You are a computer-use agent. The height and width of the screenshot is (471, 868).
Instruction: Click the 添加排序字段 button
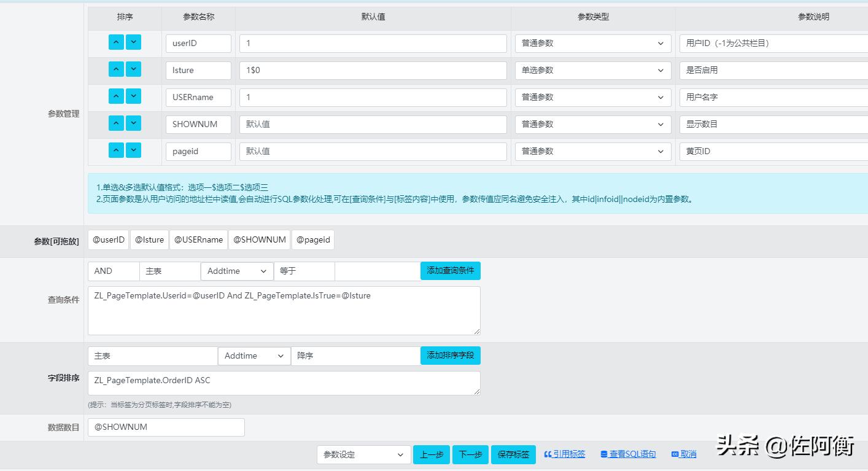450,355
